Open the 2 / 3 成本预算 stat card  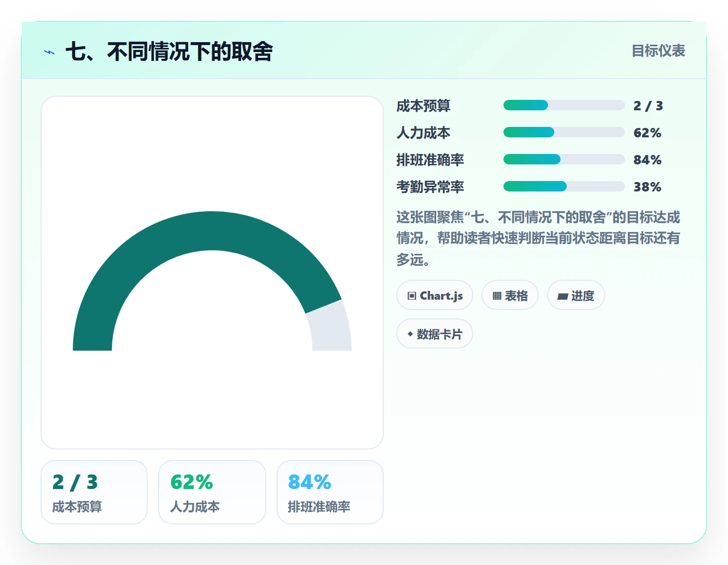click(x=94, y=492)
